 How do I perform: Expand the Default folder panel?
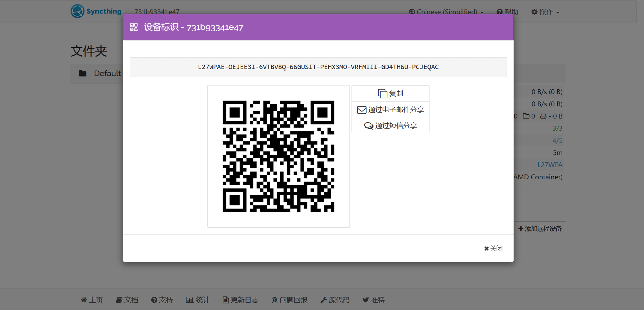[107, 73]
